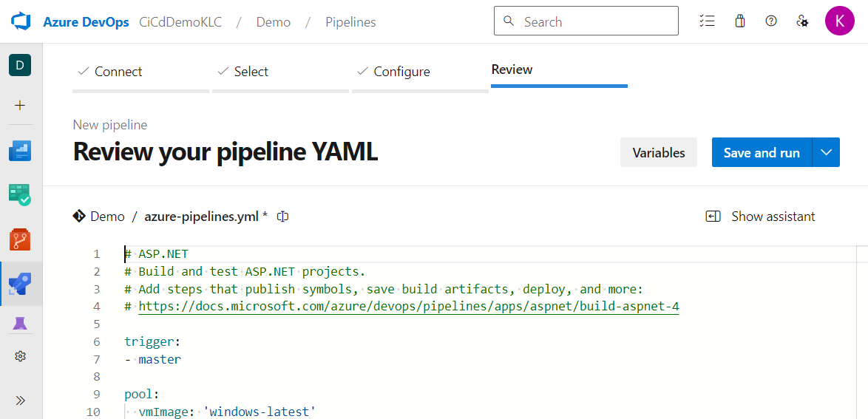Image resolution: width=868 pixels, height=419 pixels.
Task: Click the Azure DevOps logo icon
Action: [x=20, y=21]
